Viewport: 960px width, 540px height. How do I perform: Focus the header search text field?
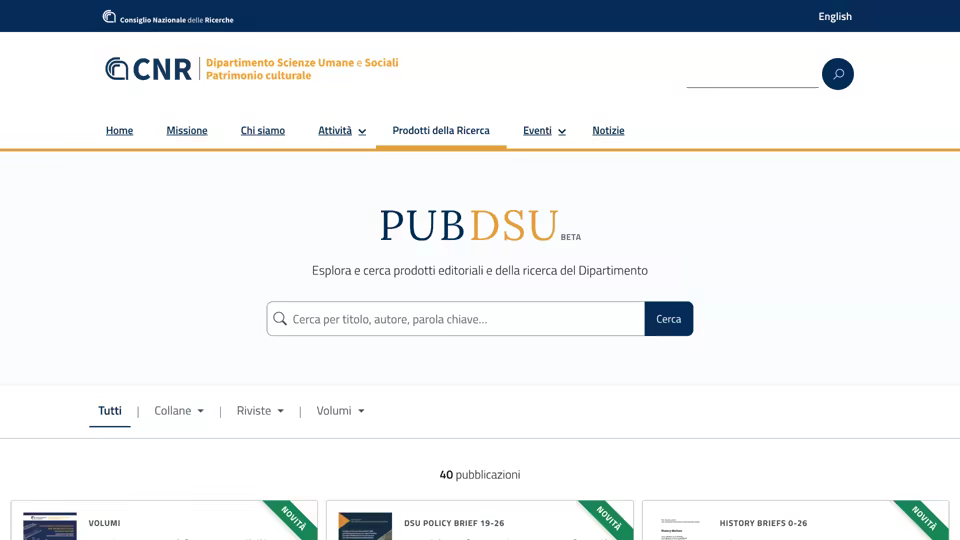(x=752, y=76)
